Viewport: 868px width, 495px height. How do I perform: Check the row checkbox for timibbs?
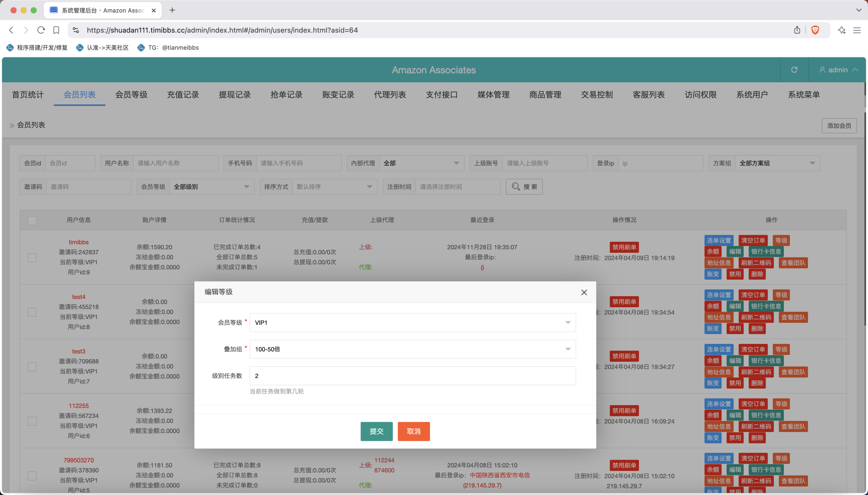pos(32,257)
